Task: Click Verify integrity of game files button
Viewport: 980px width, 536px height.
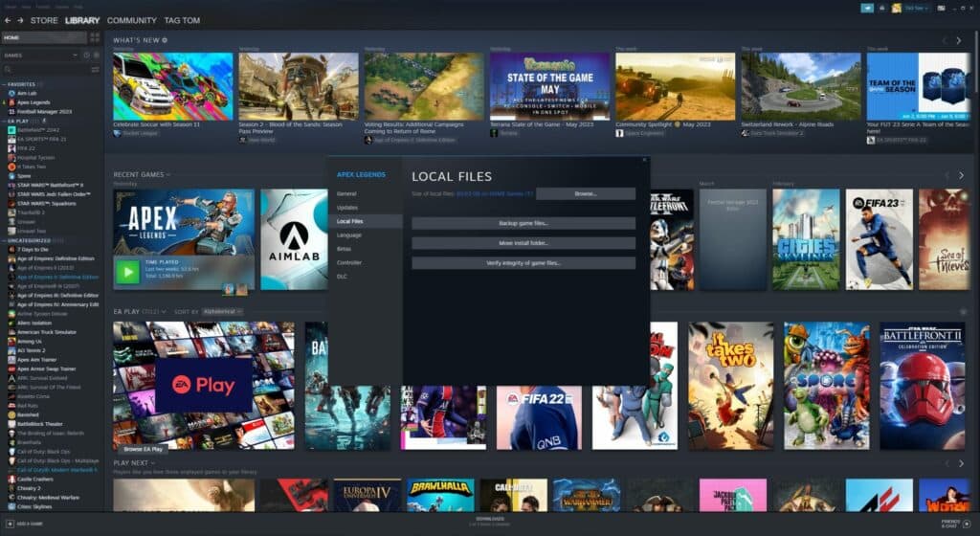Action: point(523,262)
